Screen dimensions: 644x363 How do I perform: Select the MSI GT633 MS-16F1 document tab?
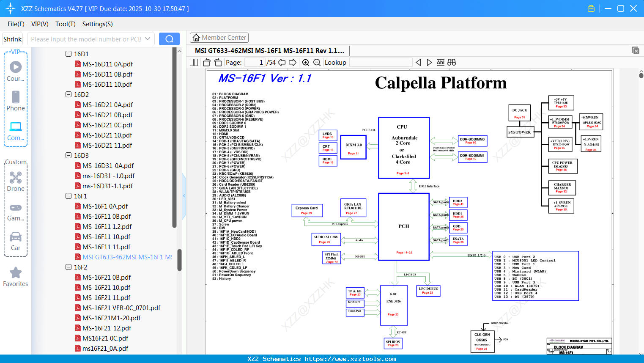point(270,50)
